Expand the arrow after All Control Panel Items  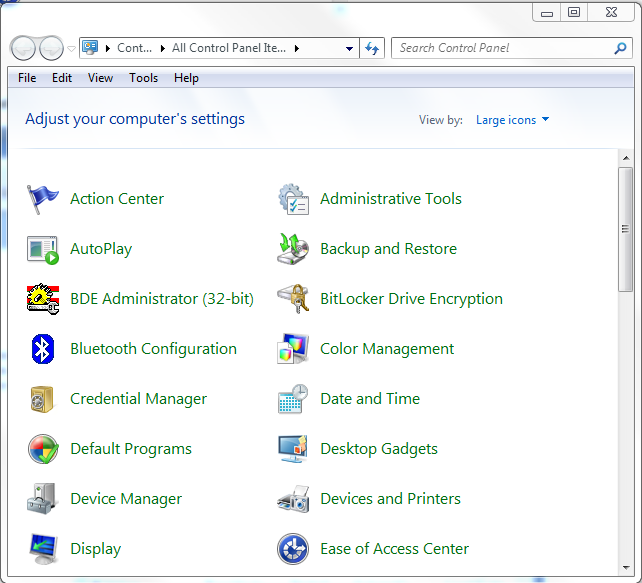[x=297, y=48]
